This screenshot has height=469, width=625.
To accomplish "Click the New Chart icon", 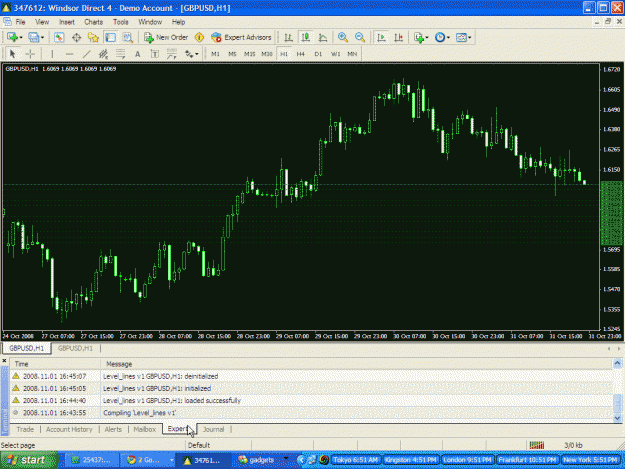I will (x=12, y=37).
